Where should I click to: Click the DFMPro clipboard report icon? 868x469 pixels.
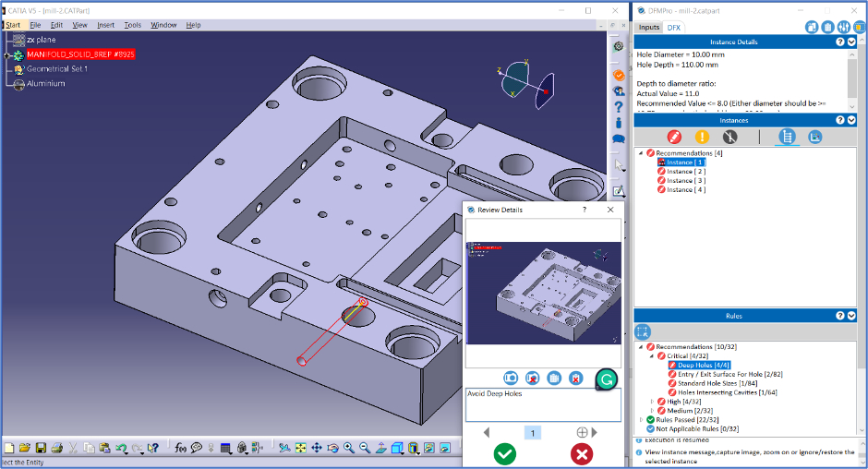click(x=827, y=27)
